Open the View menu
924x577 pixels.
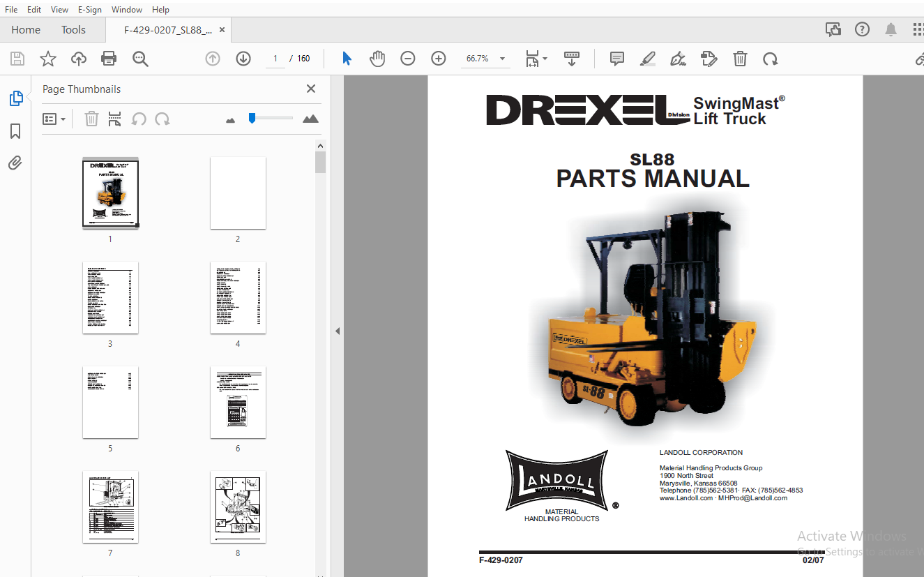(x=60, y=10)
